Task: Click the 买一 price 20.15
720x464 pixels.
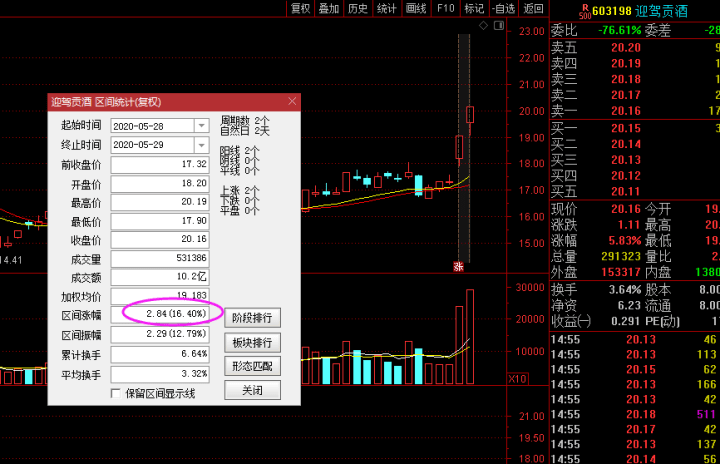Action: 625,129
